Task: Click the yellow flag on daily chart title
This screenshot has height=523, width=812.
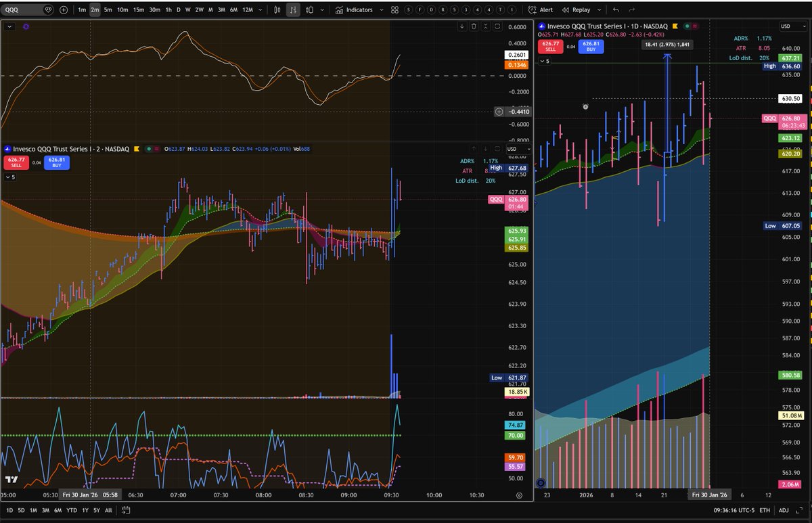Action: click(674, 26)
